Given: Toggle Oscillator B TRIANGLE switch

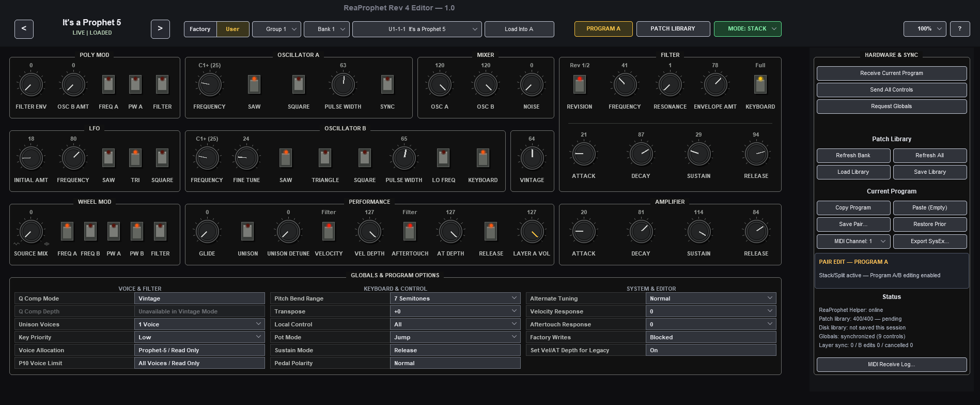Looking at the screenshot, I should tap(325, 158).
